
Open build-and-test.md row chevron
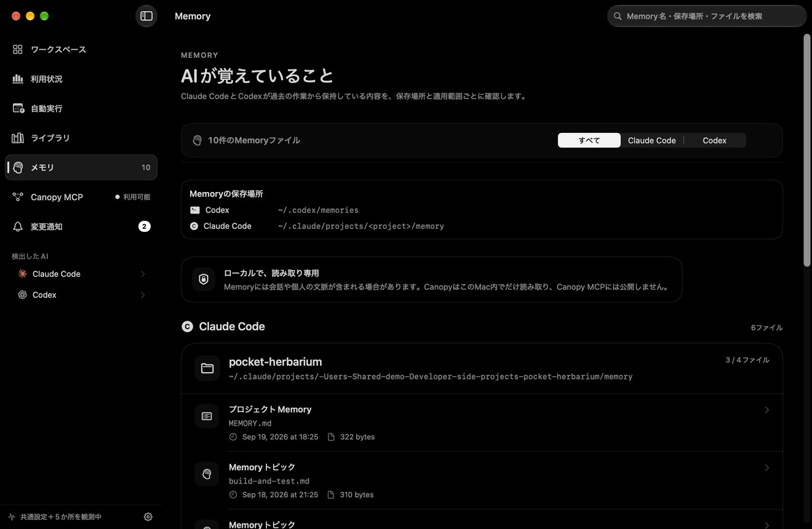click(766, 467)
